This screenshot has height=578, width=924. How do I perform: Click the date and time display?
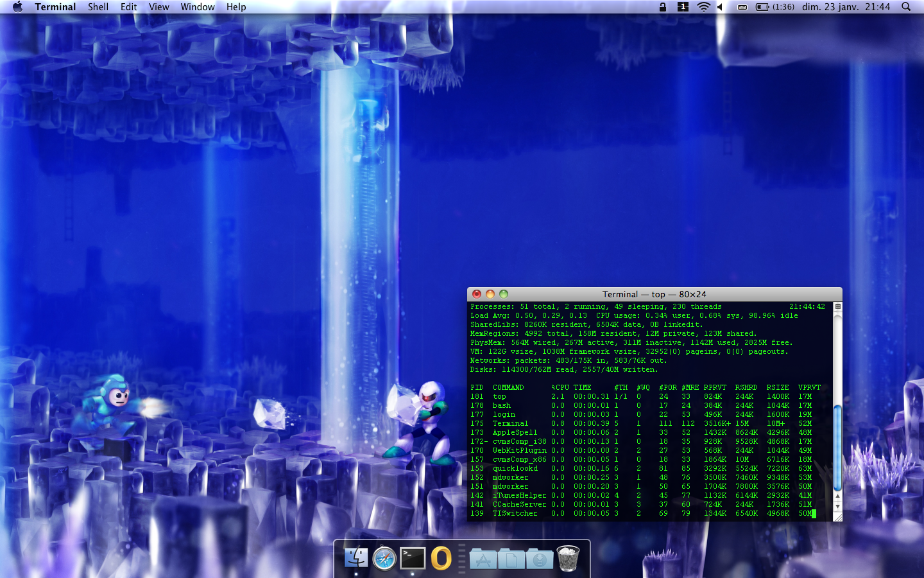846,7
